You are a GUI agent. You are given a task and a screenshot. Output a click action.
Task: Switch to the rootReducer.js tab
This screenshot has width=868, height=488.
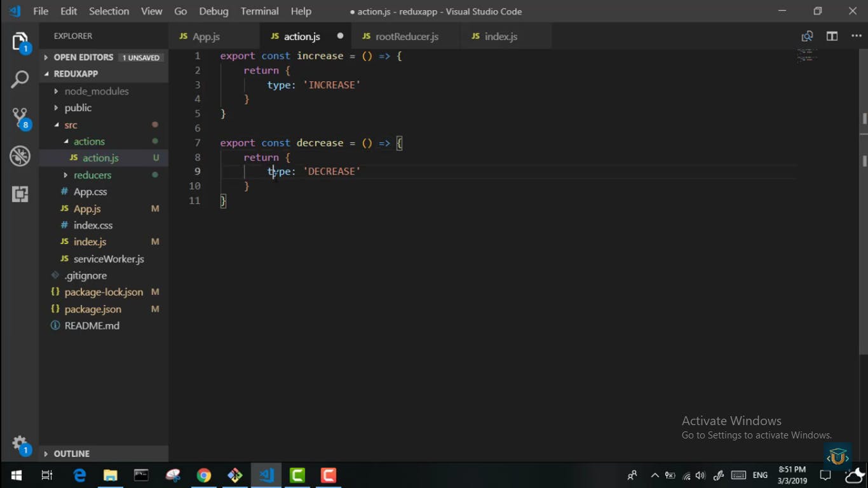(x=407, y=36)
